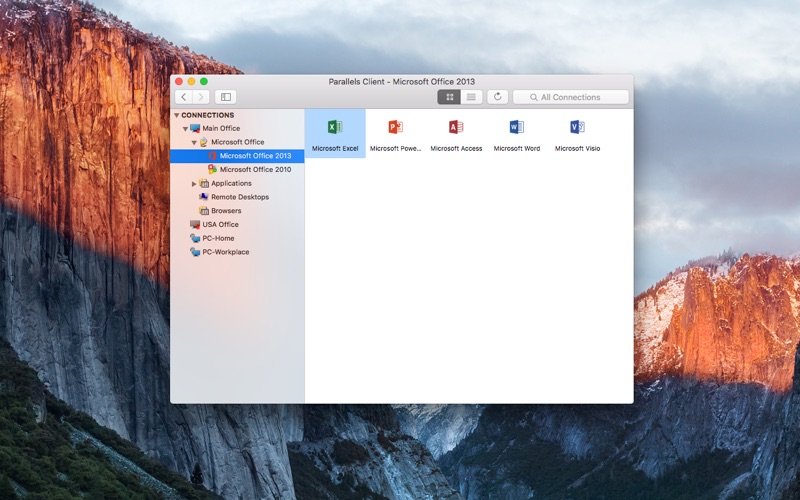
Task: Select the PC-Home connection
Action: [x=218, y=238]
